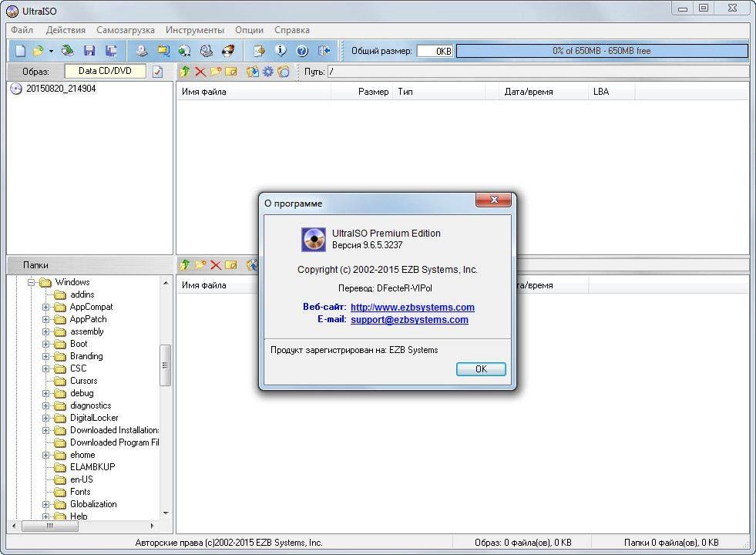Click green Up arrow in lower local toolbar
Viewport: 756px width, 555px height.
tap(185, 264)
